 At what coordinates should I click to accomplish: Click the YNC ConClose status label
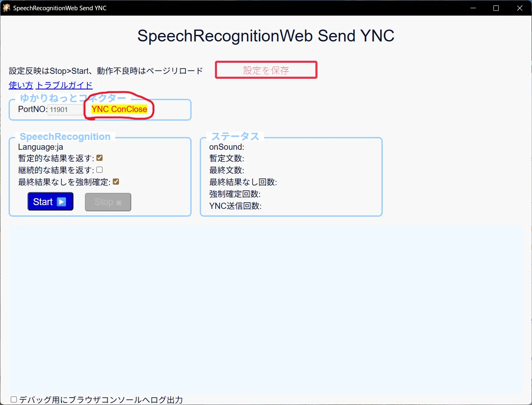pyautogui.click(x=119, y=109)
